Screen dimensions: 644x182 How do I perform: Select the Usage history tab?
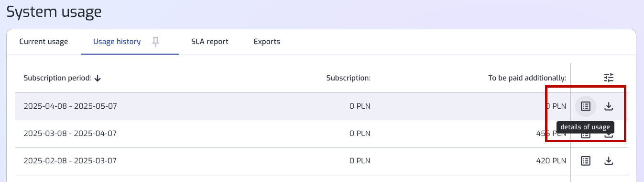point(117,42)
